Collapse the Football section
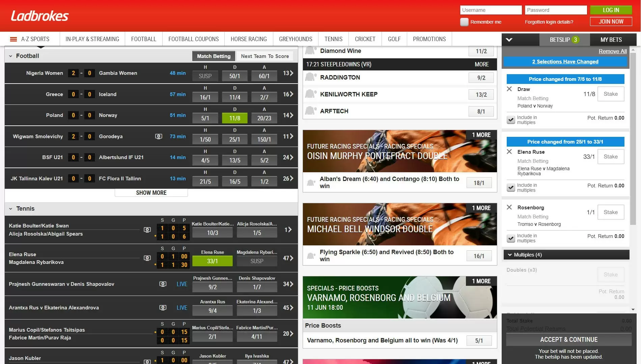The width and height of the screenshot is (641, 364). pos(10,56)
